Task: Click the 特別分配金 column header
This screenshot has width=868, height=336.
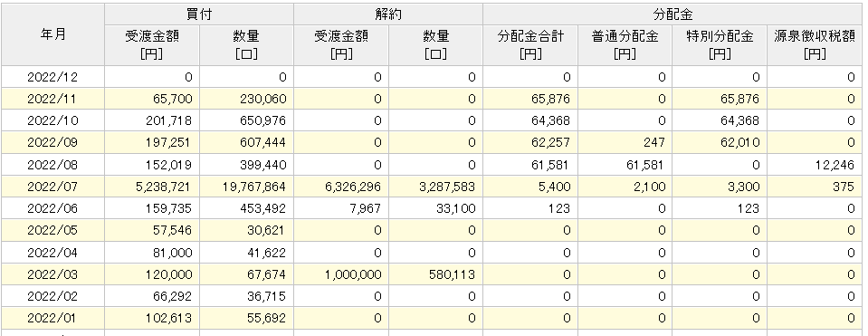Action: coord(720,45)
